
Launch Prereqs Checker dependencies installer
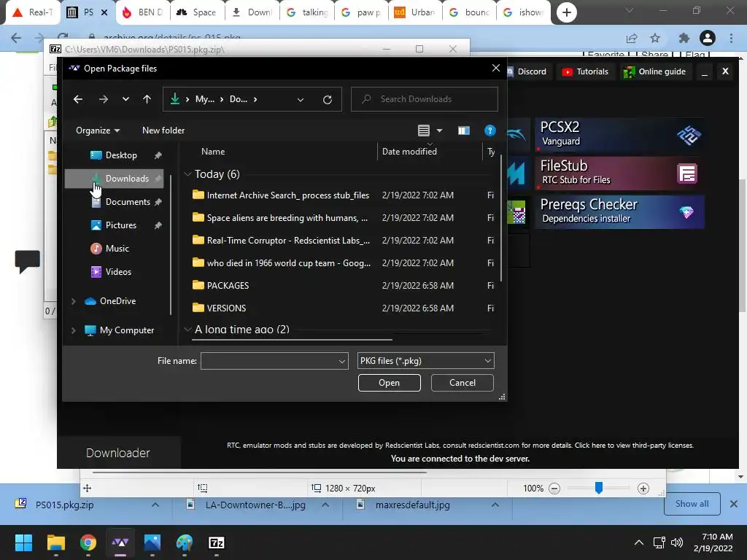619,212
